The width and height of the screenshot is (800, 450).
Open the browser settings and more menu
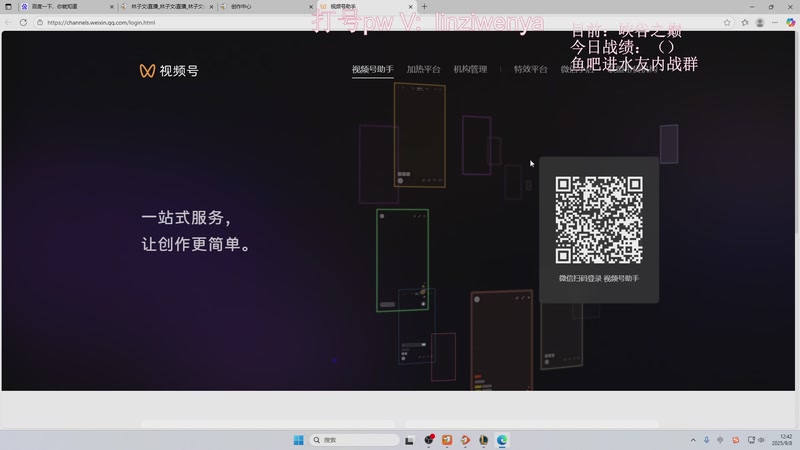(x=775, y=22)
